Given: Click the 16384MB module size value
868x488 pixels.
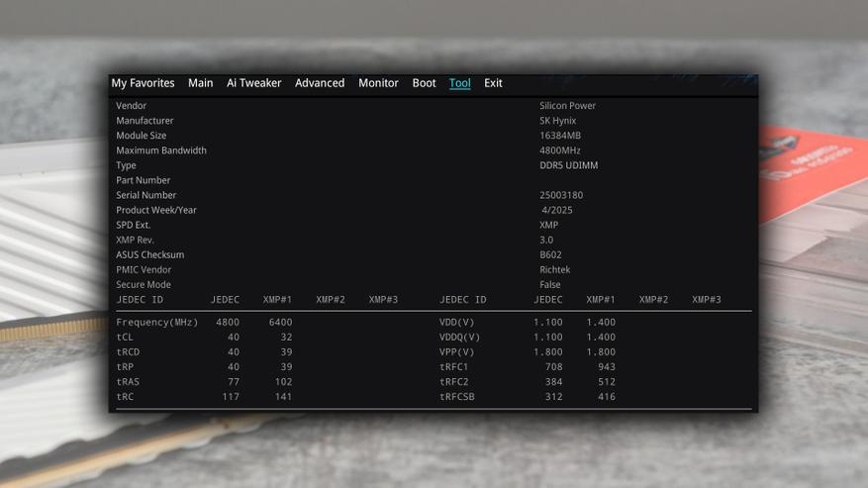Looking at the screenshot, I should (x=560, y=136).
